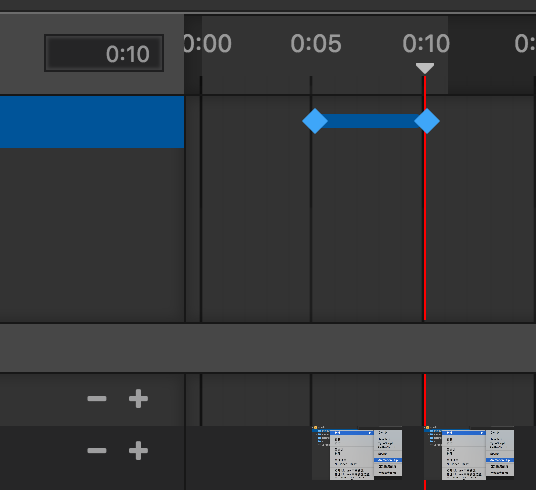This screenshot has height=490, width=536.
Task: Click the lower plus button
Action: (138, 450)
